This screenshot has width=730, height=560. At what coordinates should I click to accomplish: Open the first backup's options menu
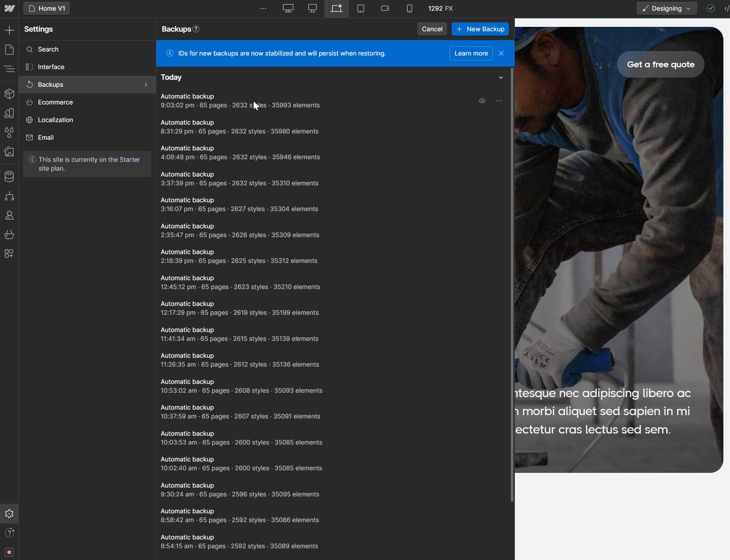coord(499,101)
